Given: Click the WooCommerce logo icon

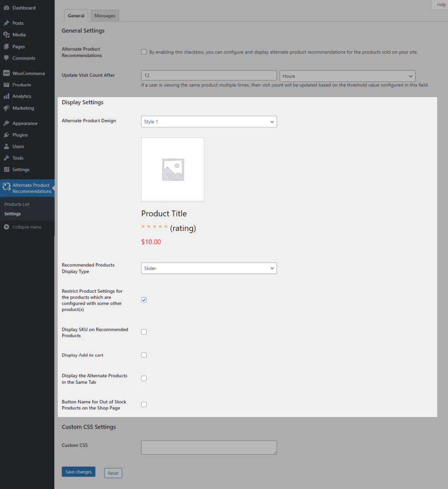Looking at the screenshot, I should coord(6,73).
